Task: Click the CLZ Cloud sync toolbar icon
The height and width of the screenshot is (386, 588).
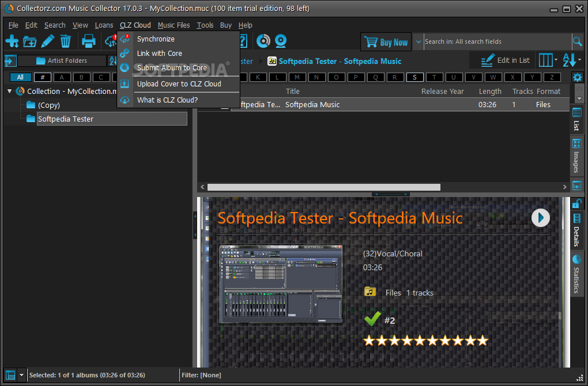Action: point(111,41)
